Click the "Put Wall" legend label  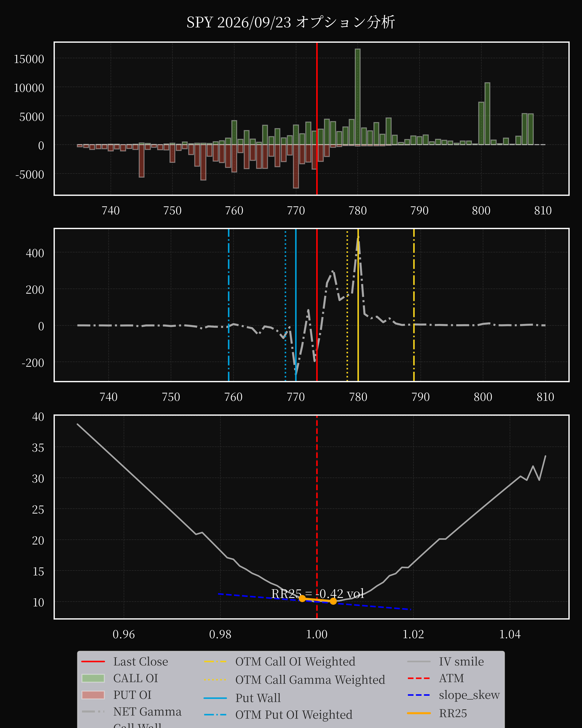click(x=258, y=698)
